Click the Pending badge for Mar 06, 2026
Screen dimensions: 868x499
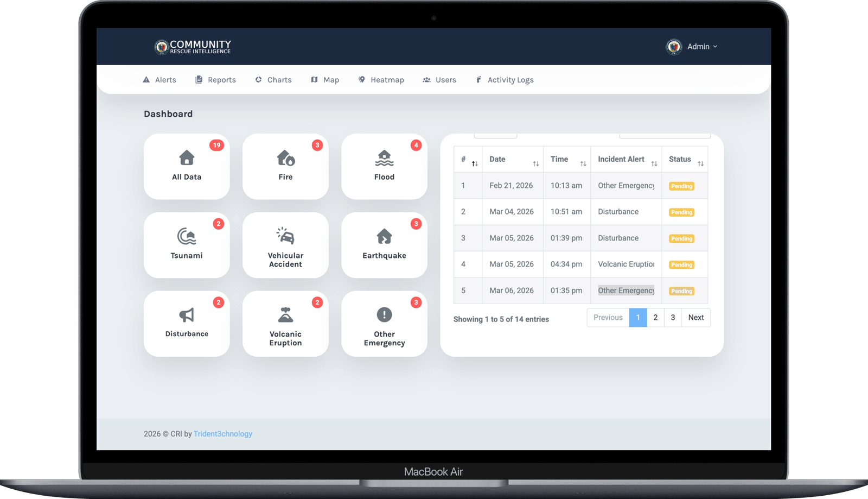681,291
